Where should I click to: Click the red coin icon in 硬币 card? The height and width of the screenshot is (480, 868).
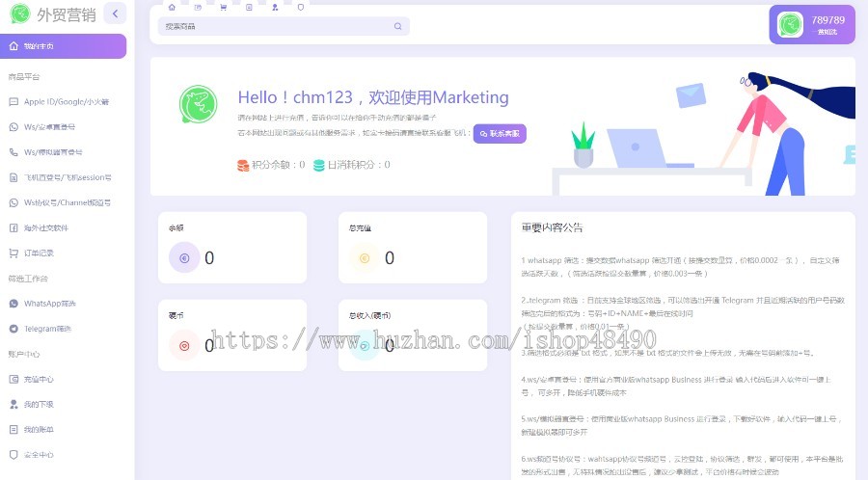[184, 346]
